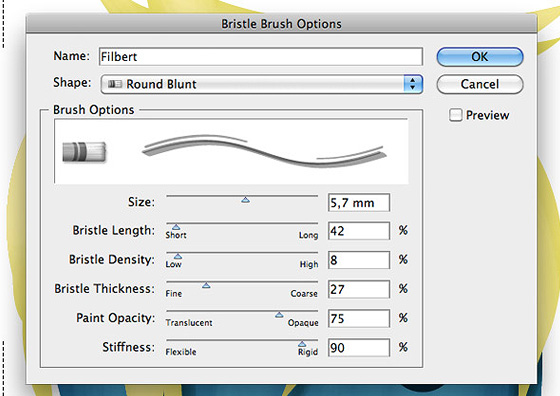The width and height of the screenshot is (560, 396).
Task: Click the Name field containing Filbert
Action: (x=261, y=56)
